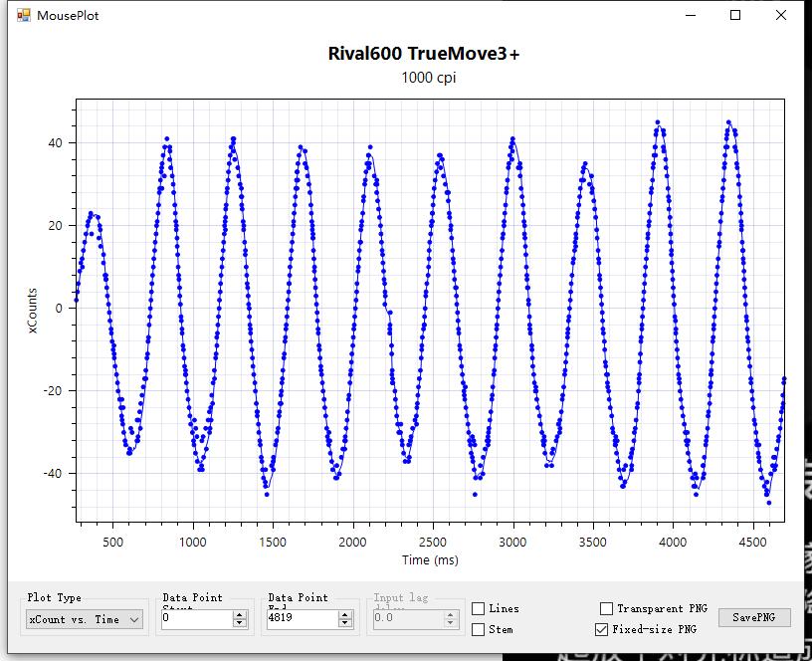Image resolution: width=812 pixels, height=661 pixels.
Task: Decrease Data Point End with down arrow
Action: point(345,622)
